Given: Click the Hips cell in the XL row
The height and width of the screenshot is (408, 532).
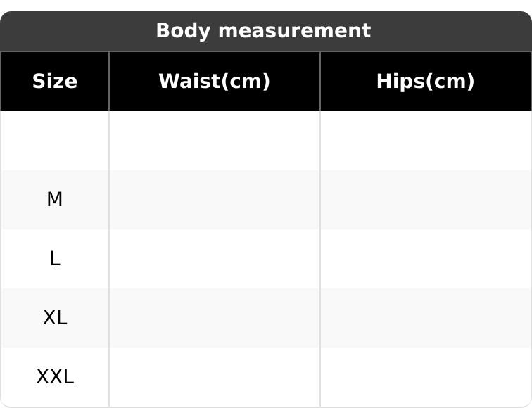Looking at the screenshot, I should point(426,318).
